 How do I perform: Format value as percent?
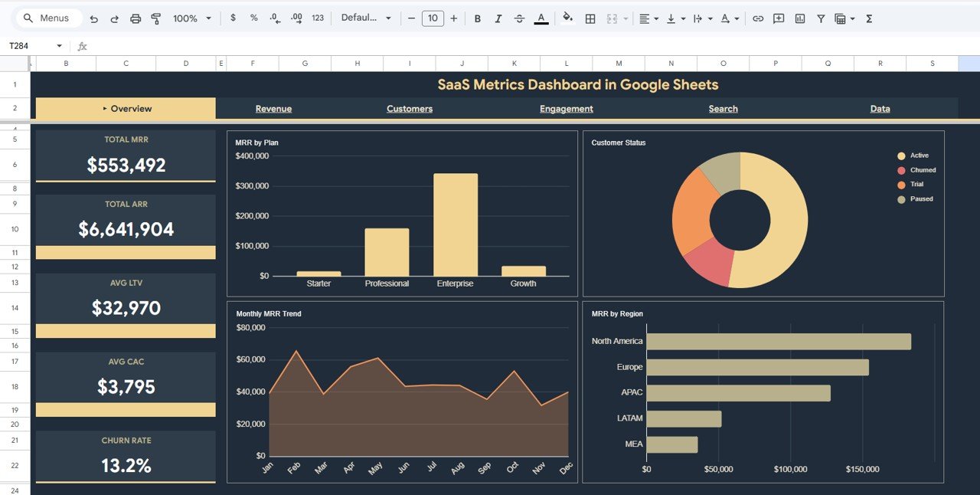tap(253, 18)
